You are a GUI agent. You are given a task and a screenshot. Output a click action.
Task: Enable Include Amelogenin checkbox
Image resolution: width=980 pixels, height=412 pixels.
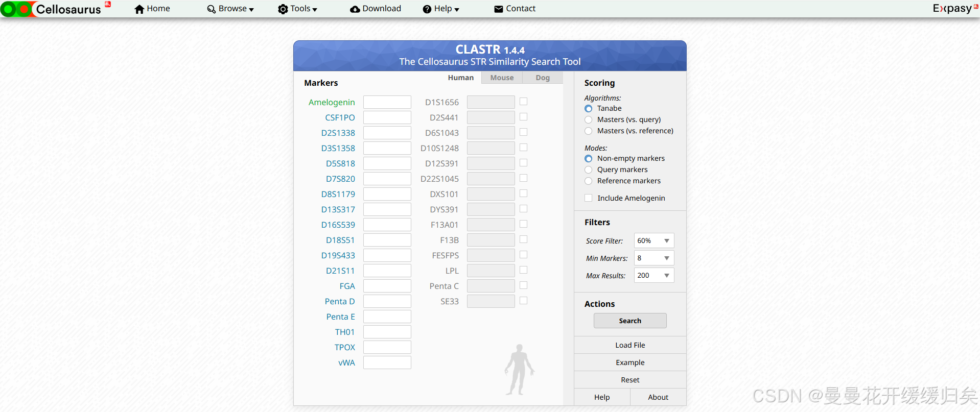(589, 198)
